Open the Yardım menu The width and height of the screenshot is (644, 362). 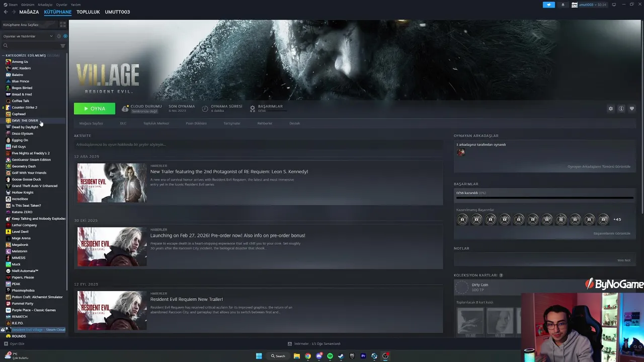pyautogui.click(x=75, y=5)
